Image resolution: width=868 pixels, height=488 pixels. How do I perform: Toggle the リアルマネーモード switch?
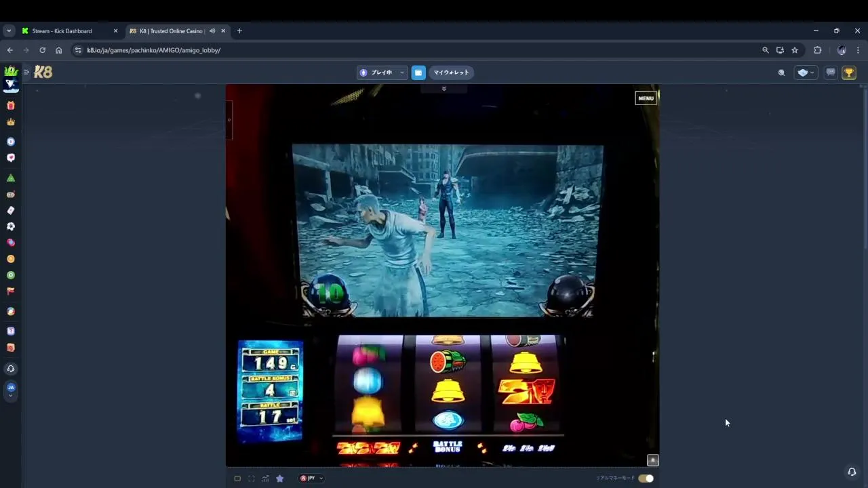tap(646, 479)
